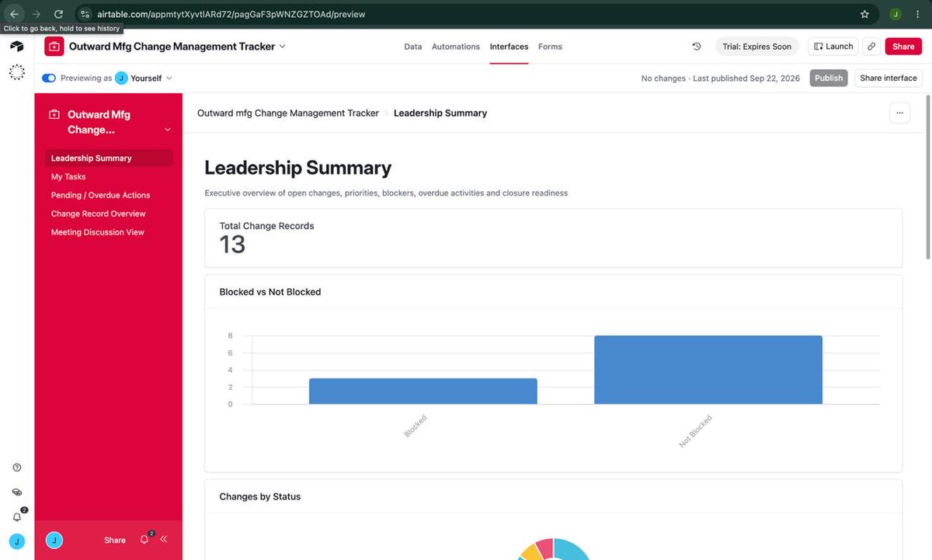Open notifications bell in the left rail
Image resolution: width=932 pixels, height=560 pixels.
[17, 517]
